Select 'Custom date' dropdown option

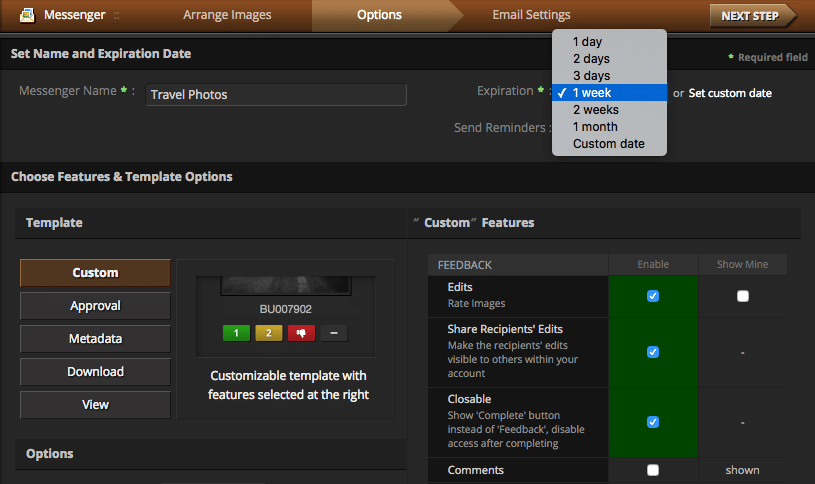608,144
